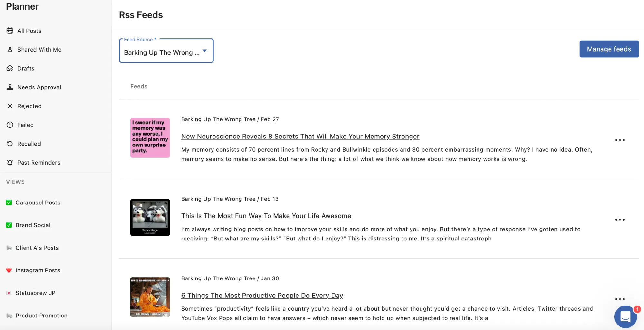Click the Manage feeds button

pyautogui.click(x=609, y=49)
